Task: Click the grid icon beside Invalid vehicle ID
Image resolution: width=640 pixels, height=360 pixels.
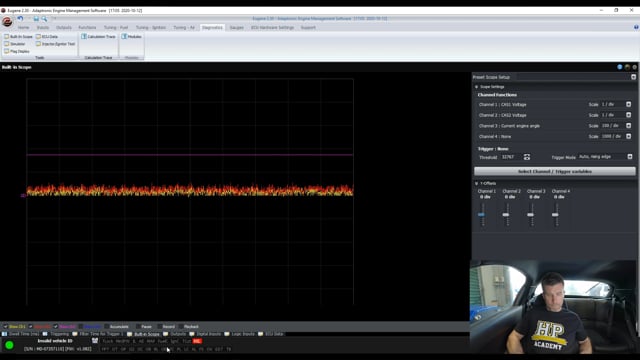Action: click(x=95, y=341)
